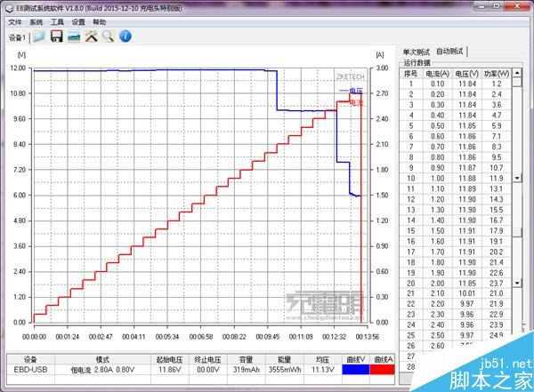534x392 pixels.
Task: Click the blue voltage curve color swatch
Action: click(354, 373)
